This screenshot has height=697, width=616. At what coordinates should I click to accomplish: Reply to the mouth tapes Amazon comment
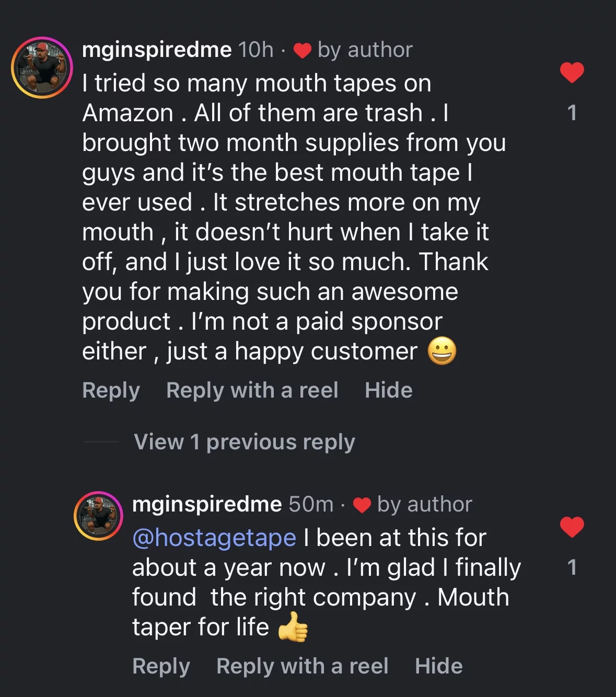point(111,390)
